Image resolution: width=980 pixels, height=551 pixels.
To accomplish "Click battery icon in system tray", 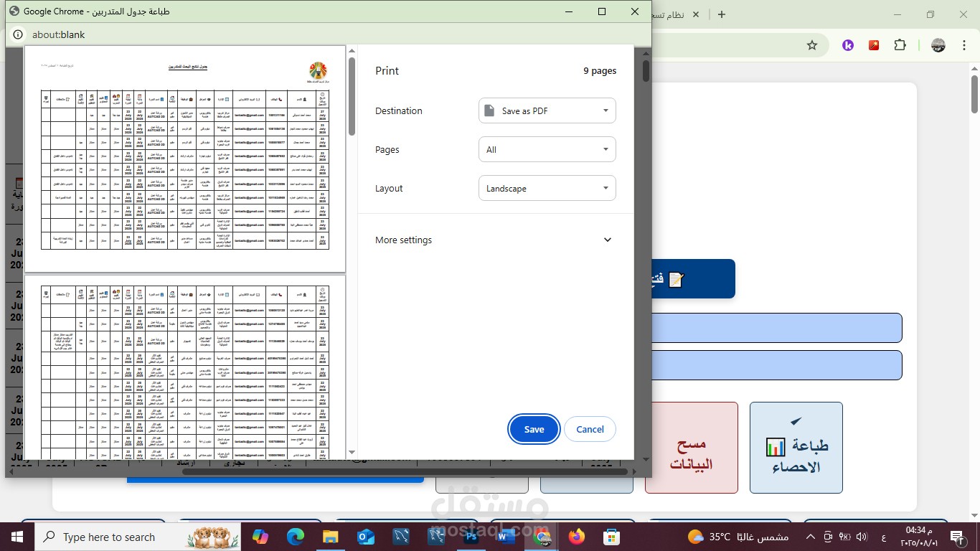I will [x=844, y=537].
